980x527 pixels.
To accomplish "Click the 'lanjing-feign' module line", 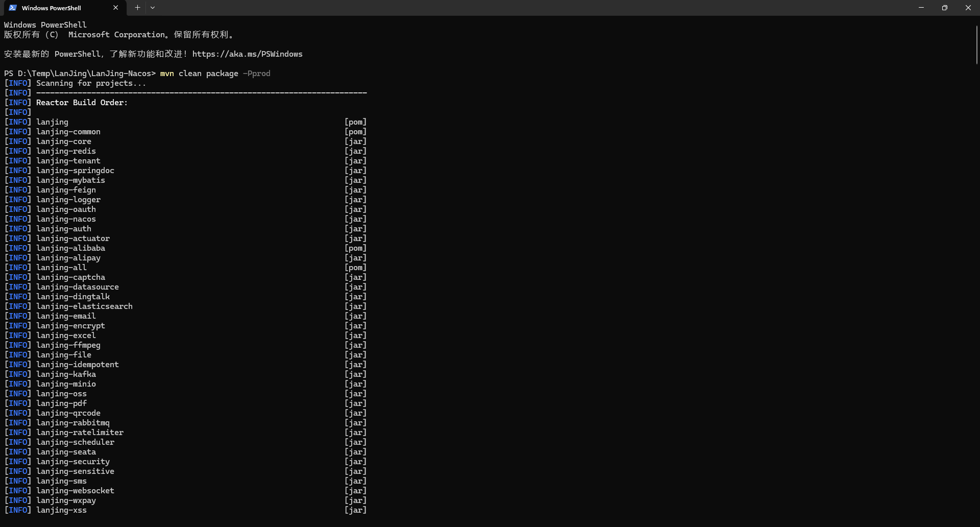I will coord(66,190).
